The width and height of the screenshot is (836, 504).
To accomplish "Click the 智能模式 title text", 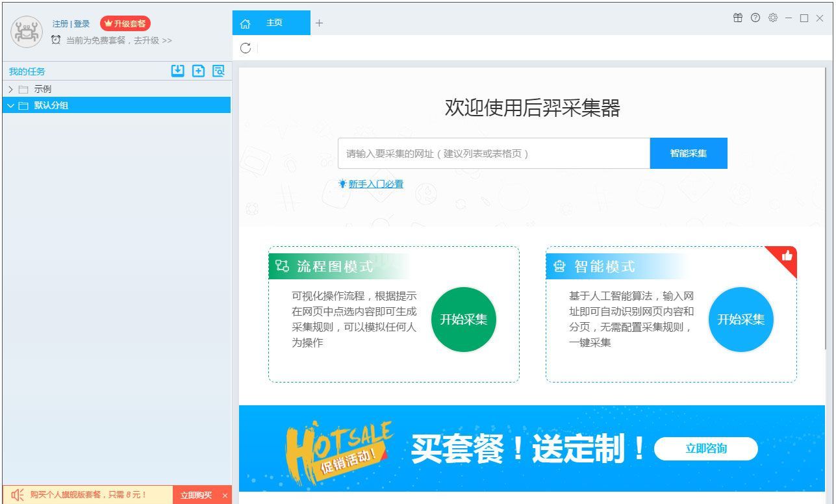I will pos(605,266).
